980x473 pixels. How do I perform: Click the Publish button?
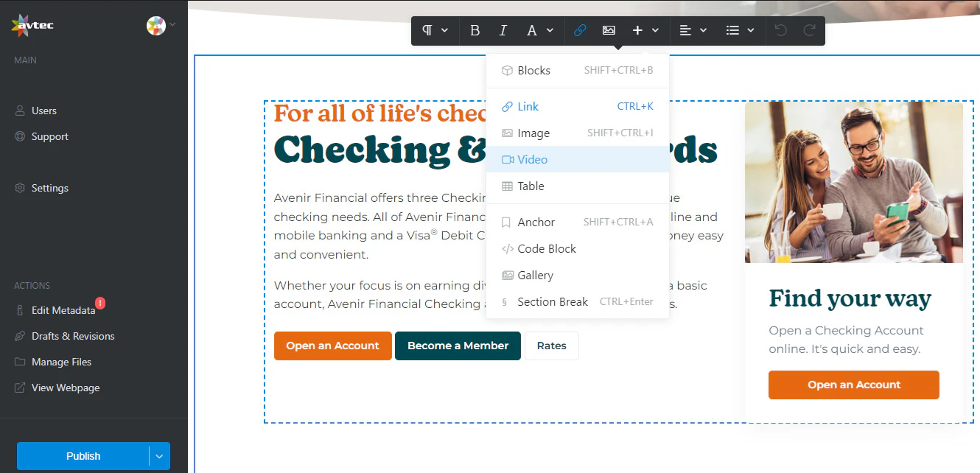(x=83, y=456)
